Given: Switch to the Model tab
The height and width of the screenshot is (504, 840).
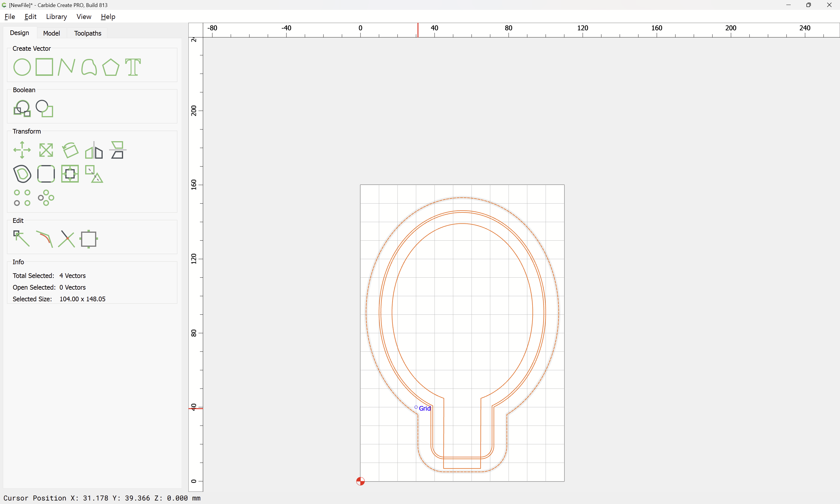Looking at the screenshot, I should click(52, 33).
